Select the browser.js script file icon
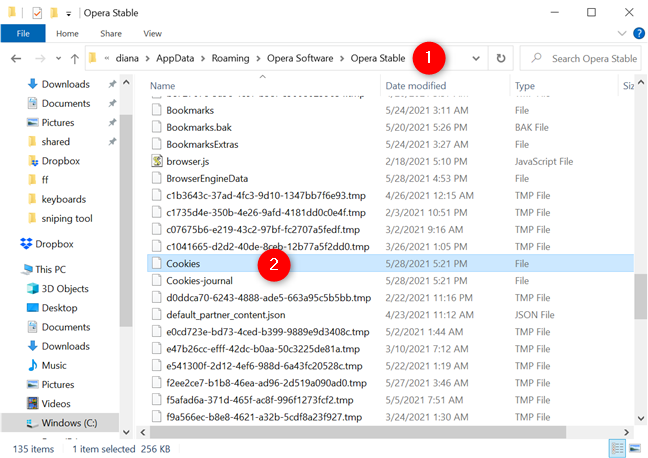Viewport: 648px width, 458px height. pos(157,161)
